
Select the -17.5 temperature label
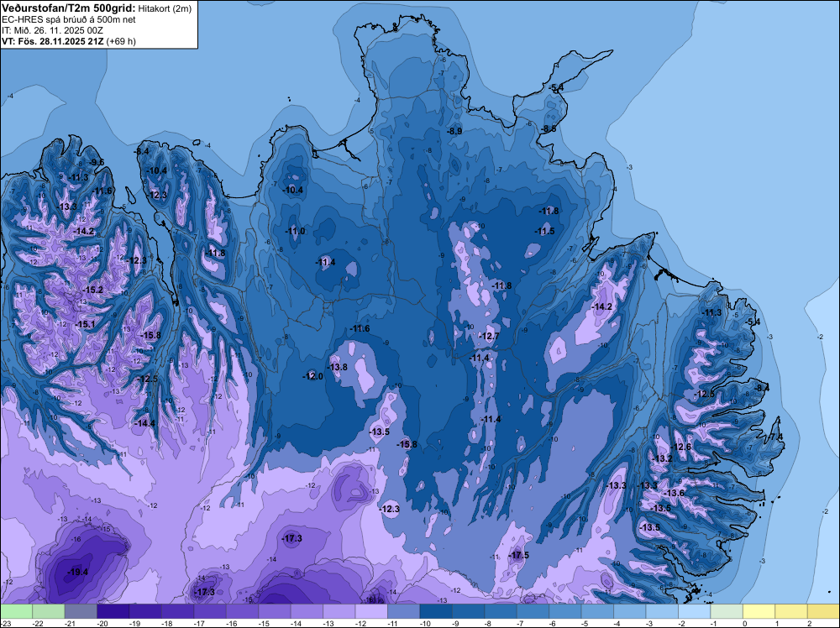click(518, 555)
